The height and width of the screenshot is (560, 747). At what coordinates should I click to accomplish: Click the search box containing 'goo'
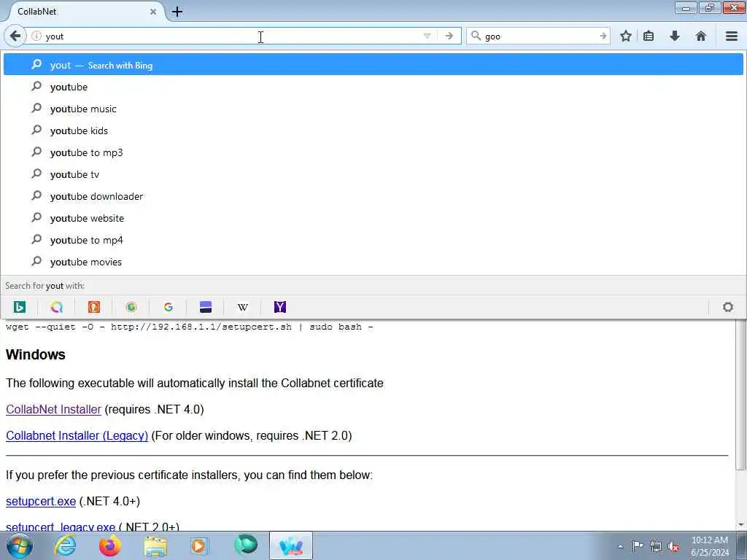click(540, 36)
